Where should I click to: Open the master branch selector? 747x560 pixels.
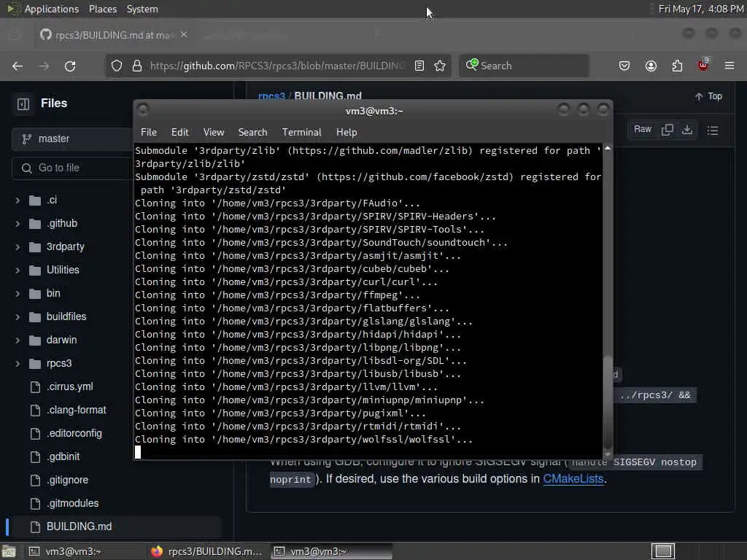tap(71, 139)
